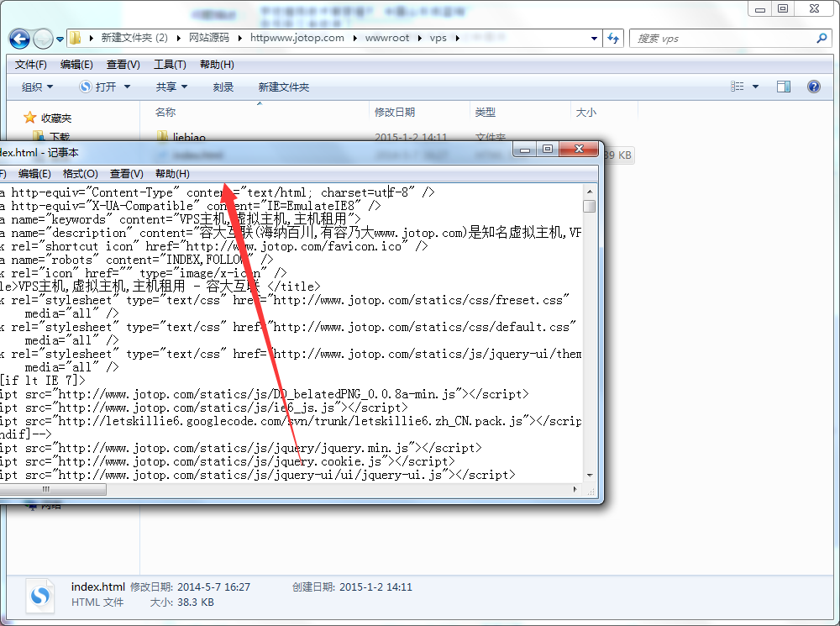Expand the dropdown arrow next to 打开

pos(127,87)
